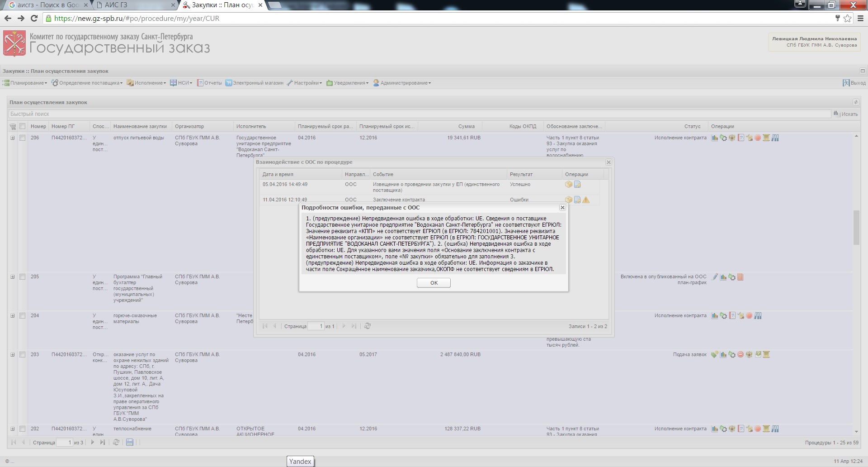Close the error details dialog with X
The height and width of the screenshot is (467, 868).
click(x=562, y=208)
